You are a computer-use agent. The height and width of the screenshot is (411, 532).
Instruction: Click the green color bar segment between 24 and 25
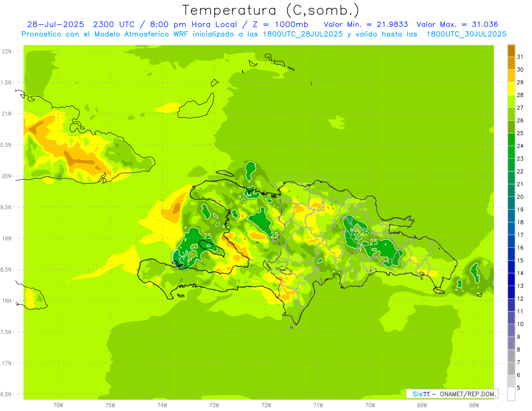(x=511, y=140)
